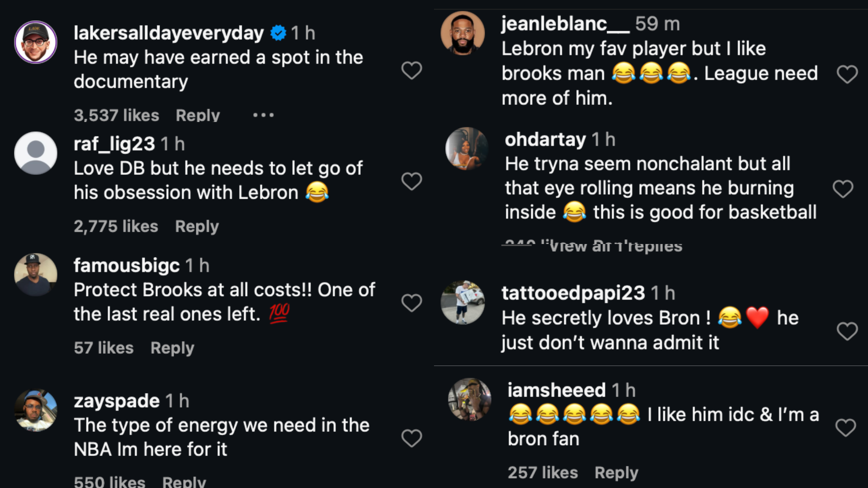Image resolution: width=868 pixels, height=488 pixels.
Task: Open more options for the lakersalldayeveryday comment
Action: pos(263,115)
